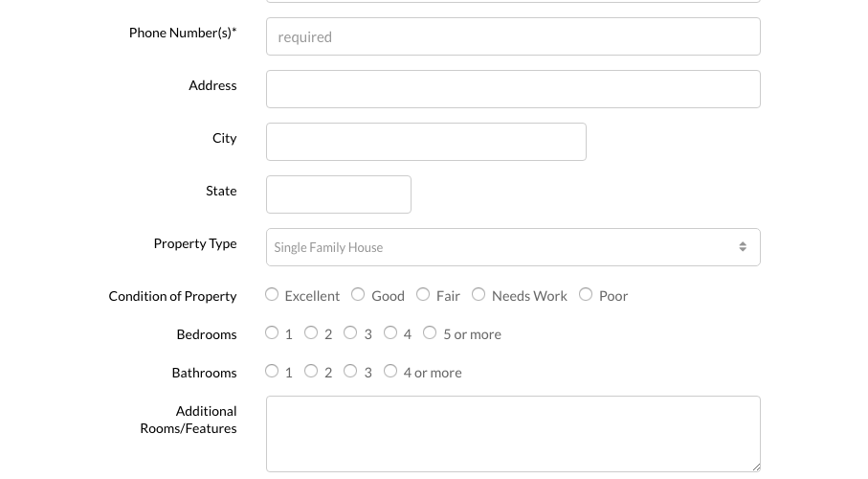This screenshot has height=479, width=868.
Task: Click the Additional Rooms/Features text area
Action: click(513, 433)
